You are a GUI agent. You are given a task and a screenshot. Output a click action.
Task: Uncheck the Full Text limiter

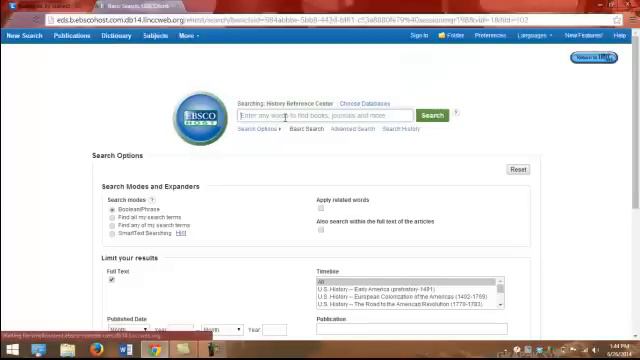(111, 280)
